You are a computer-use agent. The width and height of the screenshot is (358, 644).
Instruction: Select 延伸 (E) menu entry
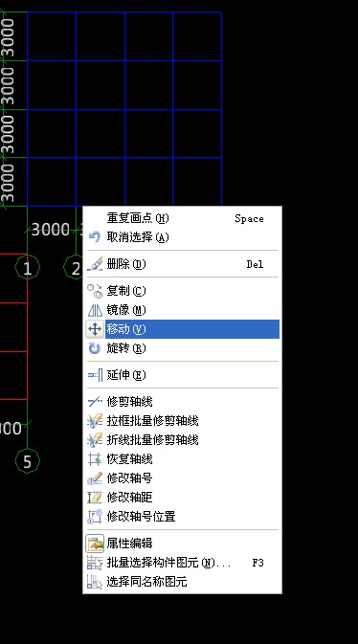click(182, 375)
